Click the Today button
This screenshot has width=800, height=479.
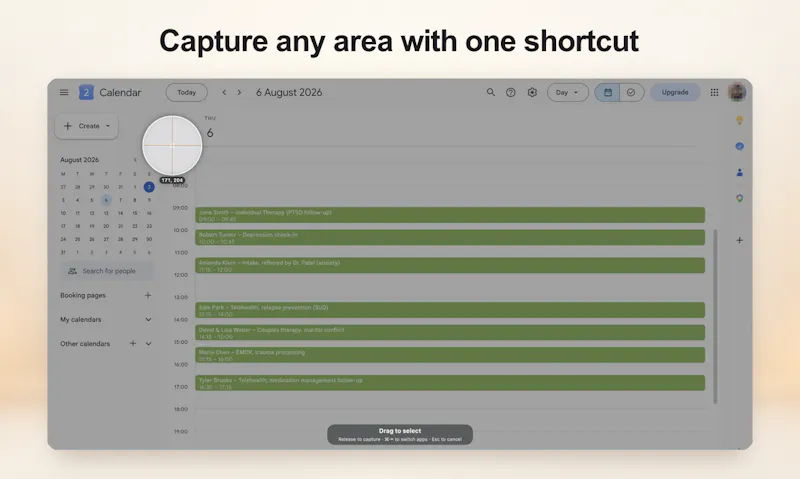[x=186, y=92]
